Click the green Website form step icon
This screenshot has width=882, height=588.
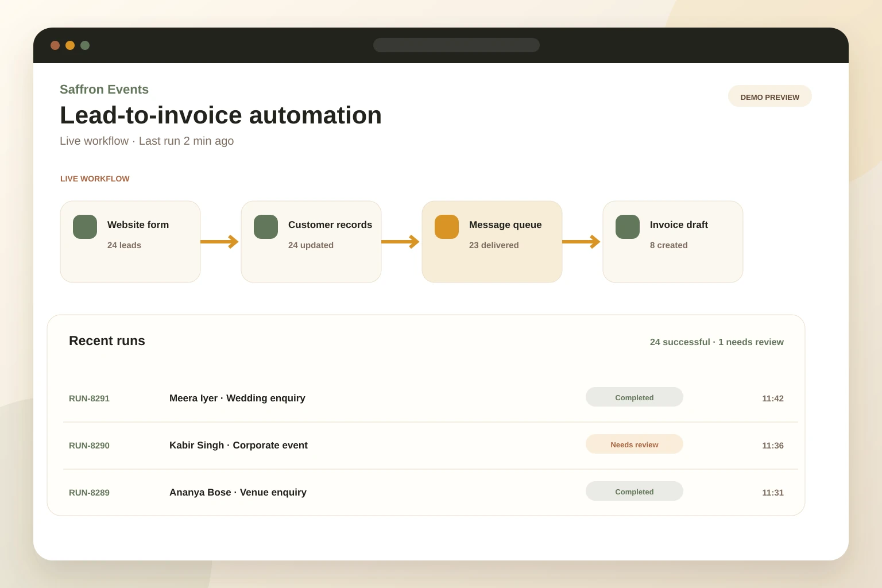[x=85, y=227]
